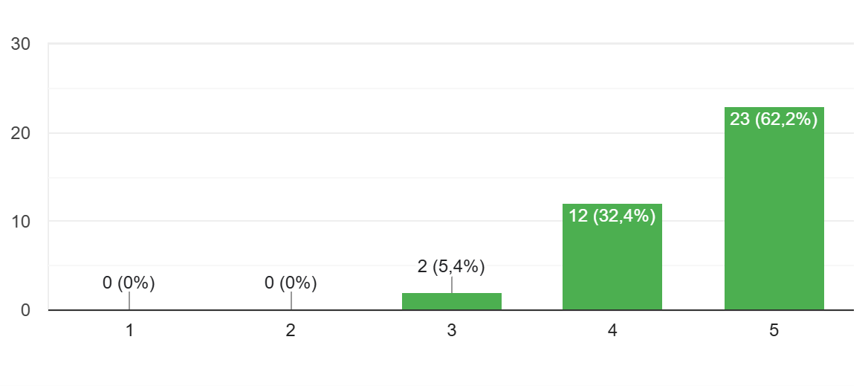The width and height of the screenshot is (868, 386).
Task: Click x-axis label 3
Action: point(452,331)
